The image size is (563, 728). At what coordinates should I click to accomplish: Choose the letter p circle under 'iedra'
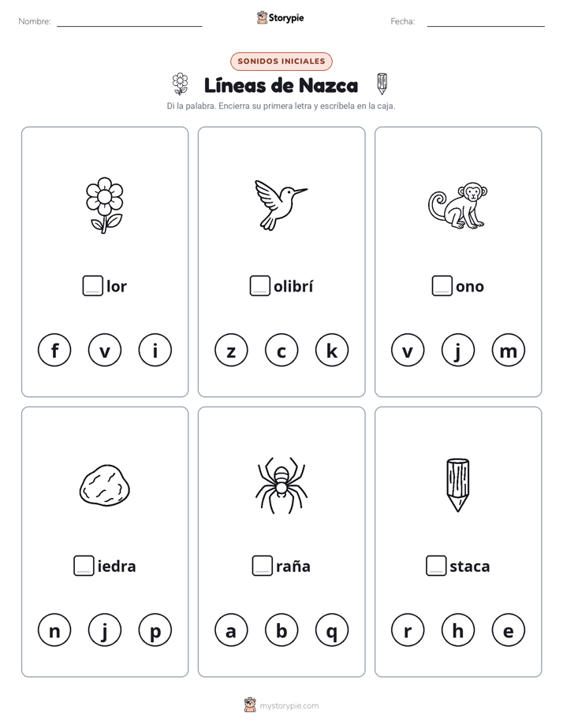pos(155,630)
